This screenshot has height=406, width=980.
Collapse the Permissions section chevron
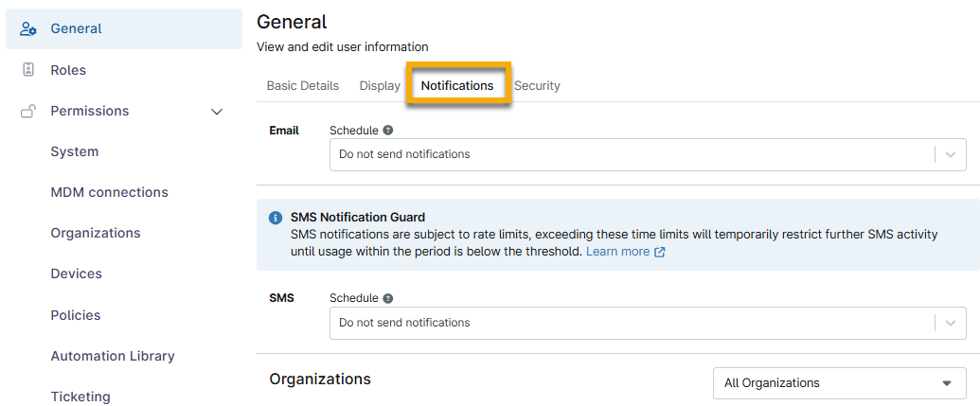[217, 112]
